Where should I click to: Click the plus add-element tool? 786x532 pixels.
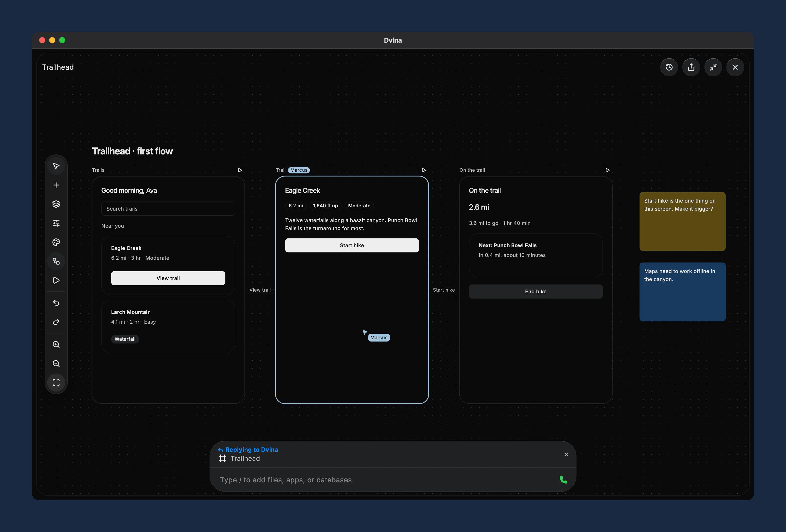point(56,185)
